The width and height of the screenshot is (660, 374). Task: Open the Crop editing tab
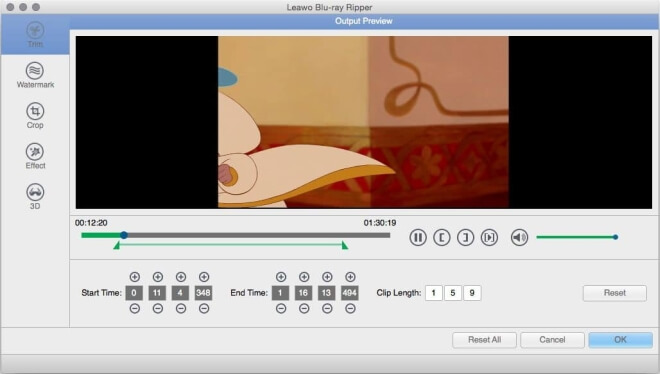click(35, 116)
